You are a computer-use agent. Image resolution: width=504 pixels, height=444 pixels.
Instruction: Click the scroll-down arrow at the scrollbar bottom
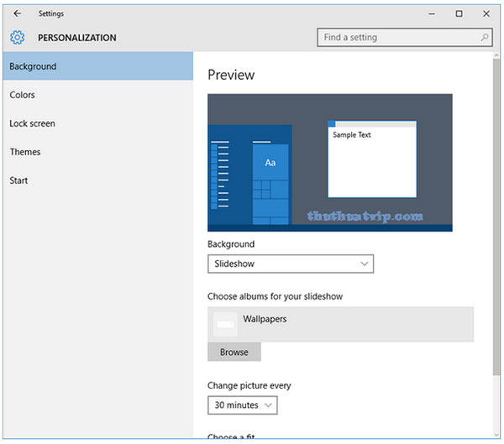pyautogui.click(x=496, y=434)
